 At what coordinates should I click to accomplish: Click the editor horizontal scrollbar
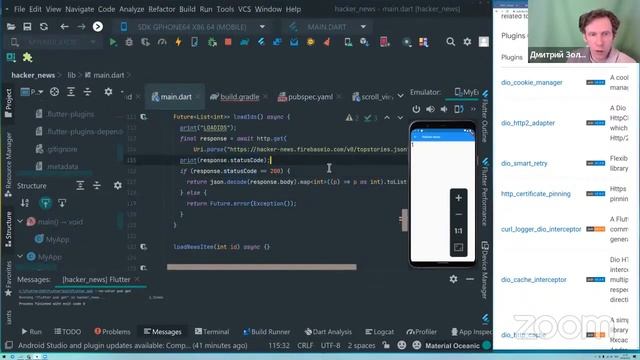coord(262,267)
